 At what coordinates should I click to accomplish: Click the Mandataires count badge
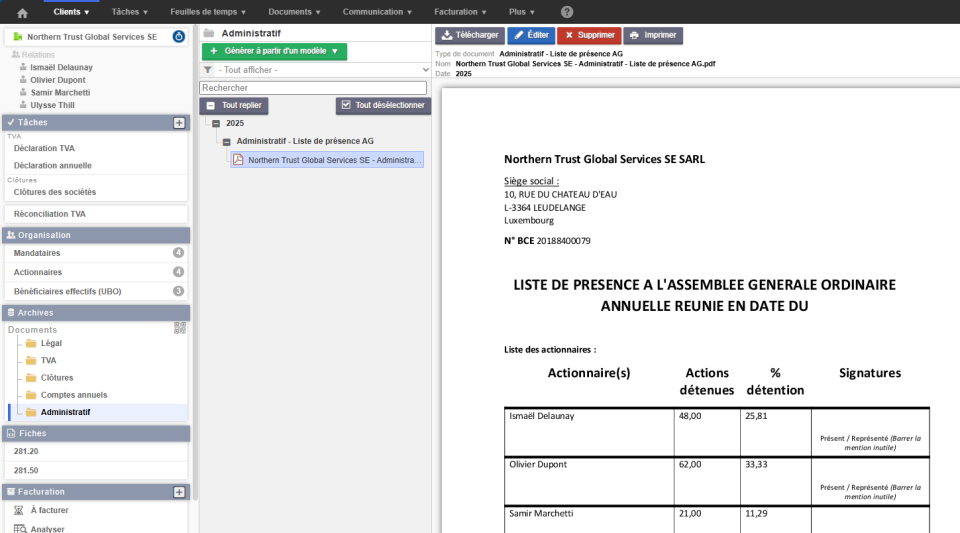coord(178,253)
